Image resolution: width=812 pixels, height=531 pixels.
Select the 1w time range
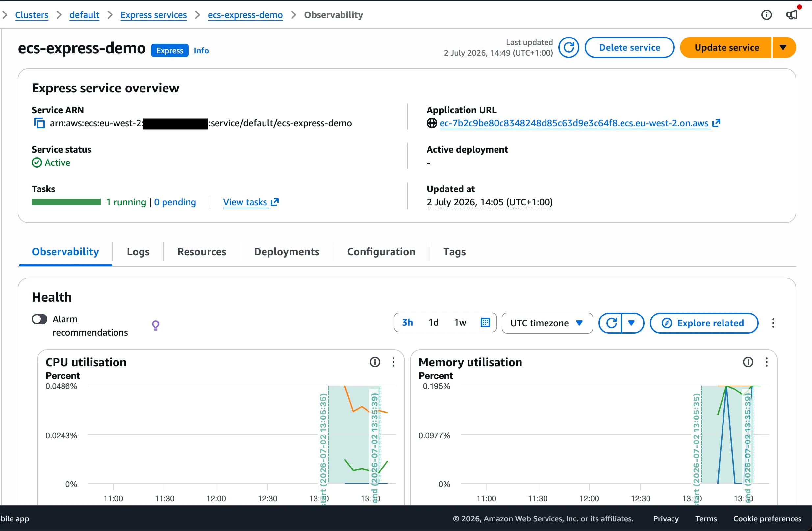coord(460,322)
